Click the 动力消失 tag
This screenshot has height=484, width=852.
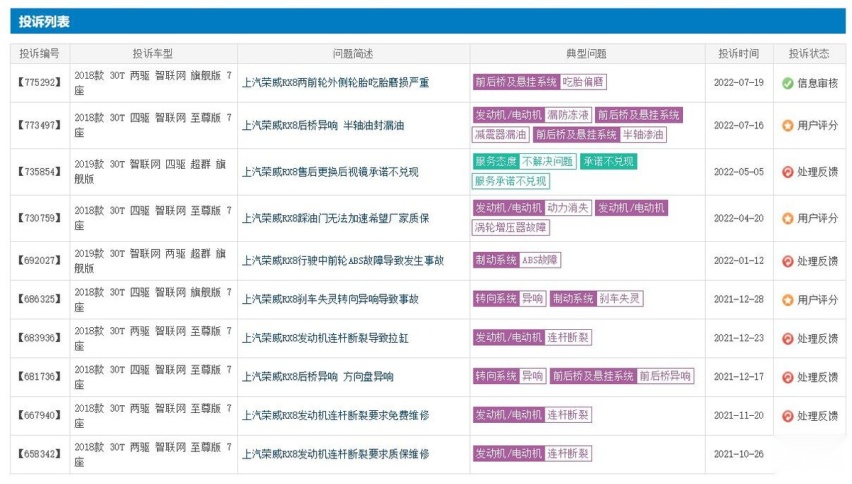coord(568,208)
